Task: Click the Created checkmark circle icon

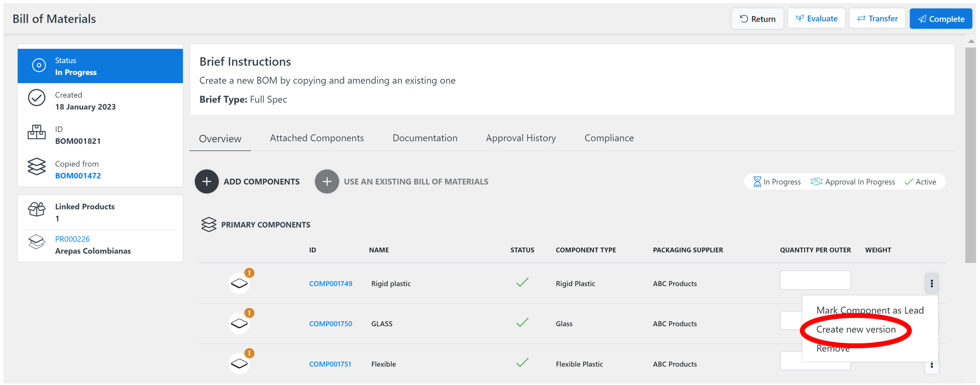Action: pyautogui.click(x=37, y=98)
